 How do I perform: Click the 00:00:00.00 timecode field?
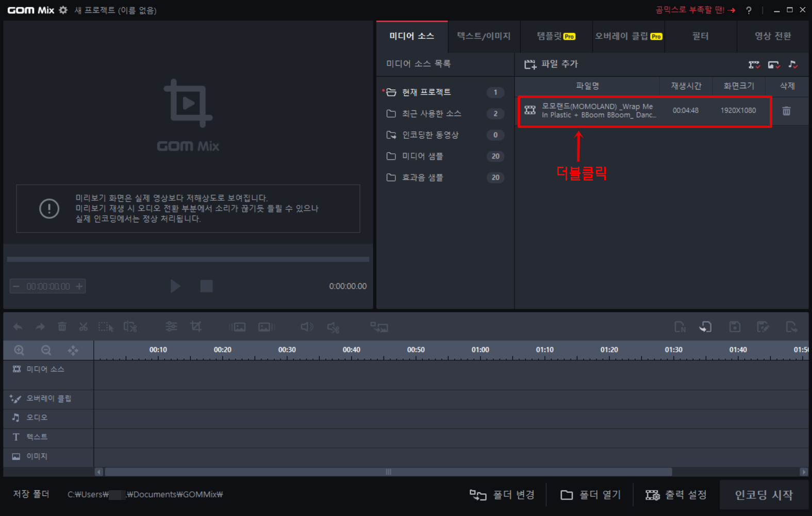[x=48, y=286]
